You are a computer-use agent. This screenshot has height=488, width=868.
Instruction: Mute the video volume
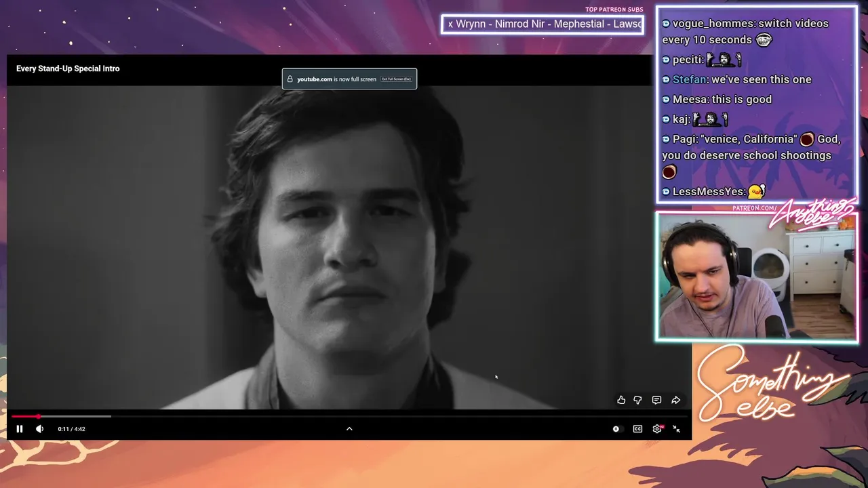click(x=39, y=429)
